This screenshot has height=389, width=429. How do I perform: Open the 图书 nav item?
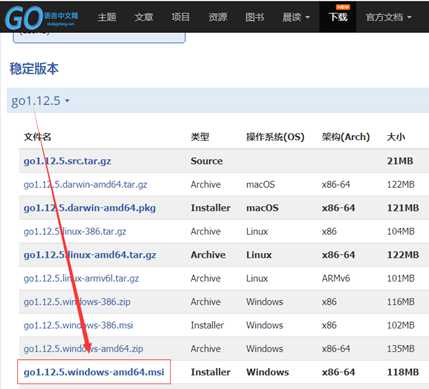pos(255,17)
